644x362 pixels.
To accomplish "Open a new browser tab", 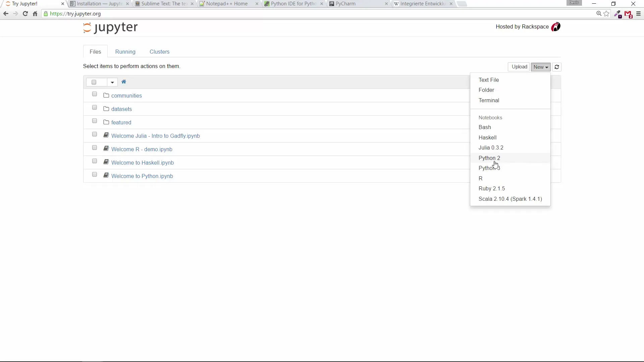I will point(462,4).
